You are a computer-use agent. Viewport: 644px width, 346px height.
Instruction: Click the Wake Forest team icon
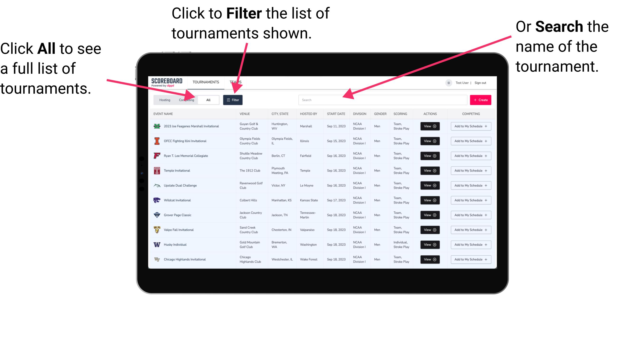coord(156,259)
